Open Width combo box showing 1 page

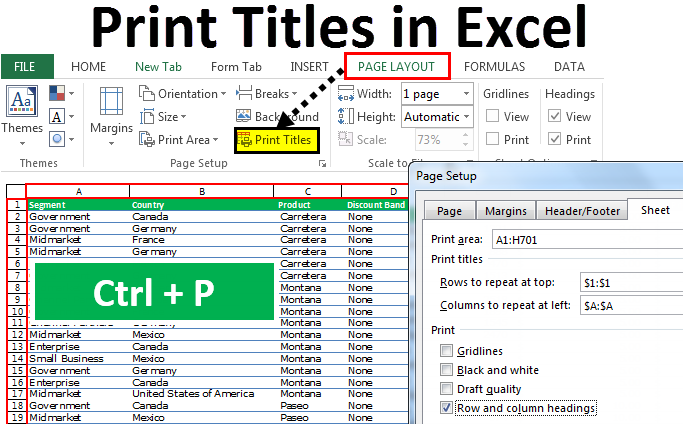[x=437, y=94]
